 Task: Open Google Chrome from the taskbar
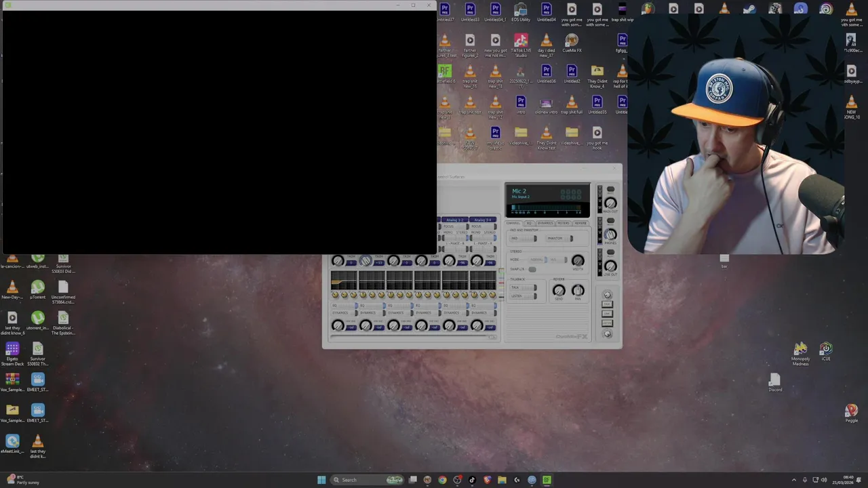pos(442,480)
